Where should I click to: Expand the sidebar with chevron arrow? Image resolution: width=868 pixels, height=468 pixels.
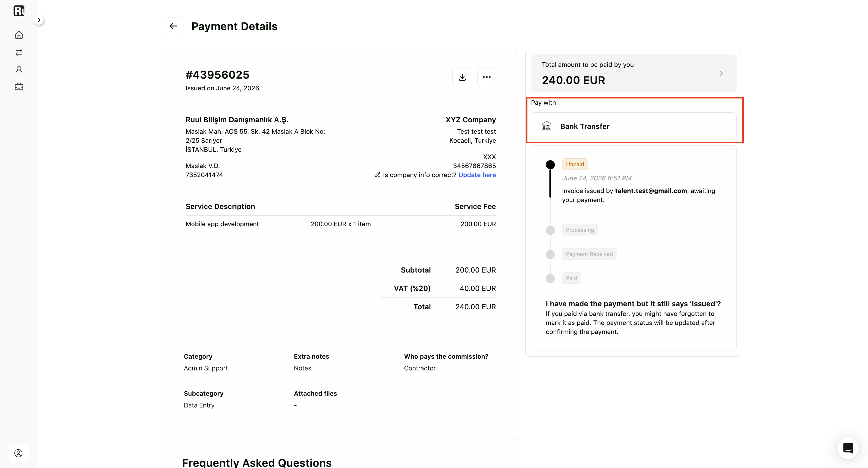[x=39, y=20]
